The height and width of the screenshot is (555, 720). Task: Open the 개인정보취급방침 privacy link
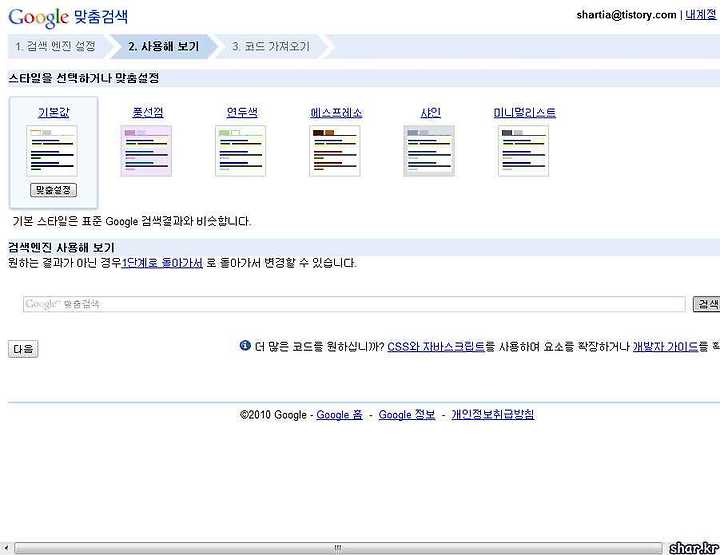pos(493,415)
